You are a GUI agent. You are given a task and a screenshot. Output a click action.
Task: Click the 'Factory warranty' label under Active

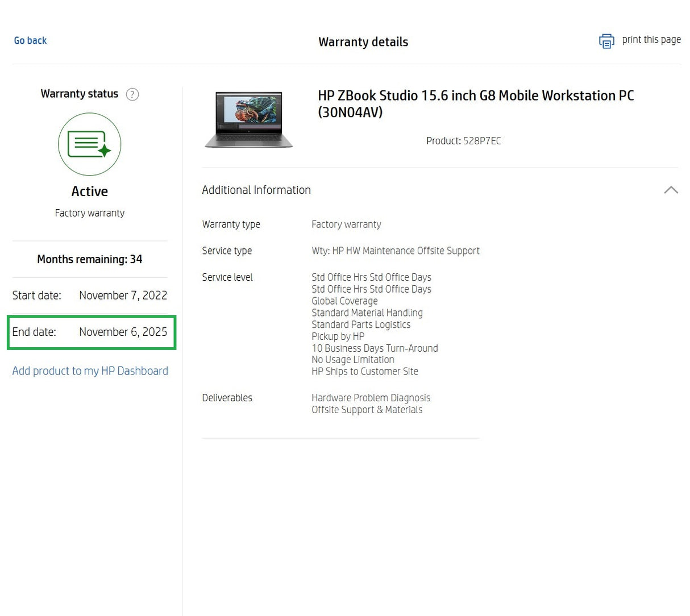tap(89, 213)
